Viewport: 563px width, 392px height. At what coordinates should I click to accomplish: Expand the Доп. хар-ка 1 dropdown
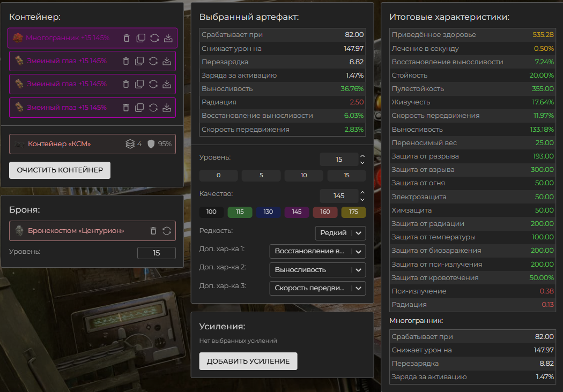coord(317,251)
